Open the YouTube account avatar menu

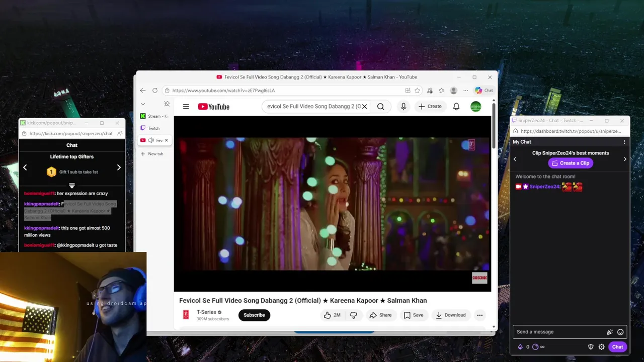click(475, 107)
